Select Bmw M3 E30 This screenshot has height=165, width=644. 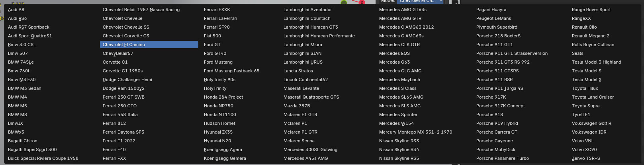tap(22, 80)
